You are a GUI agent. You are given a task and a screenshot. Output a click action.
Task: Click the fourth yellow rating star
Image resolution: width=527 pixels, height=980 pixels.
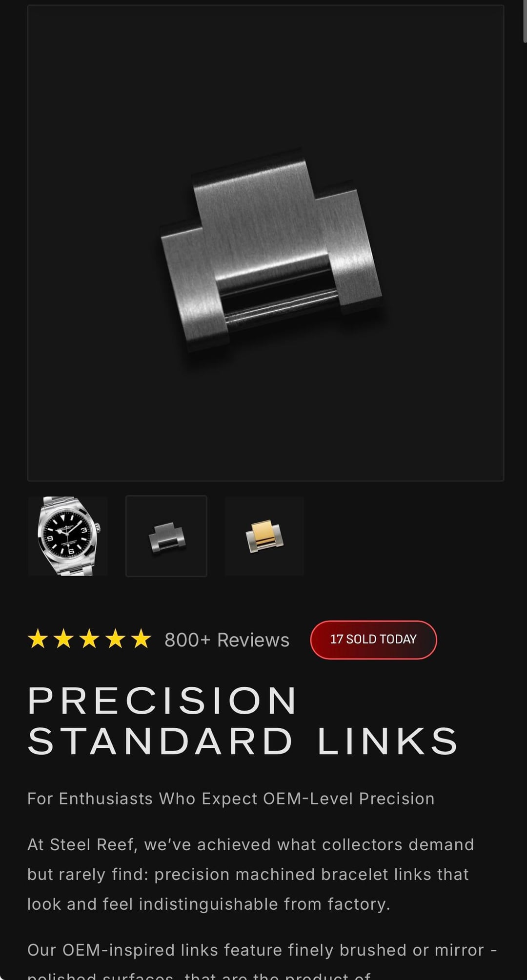[115, 639]
